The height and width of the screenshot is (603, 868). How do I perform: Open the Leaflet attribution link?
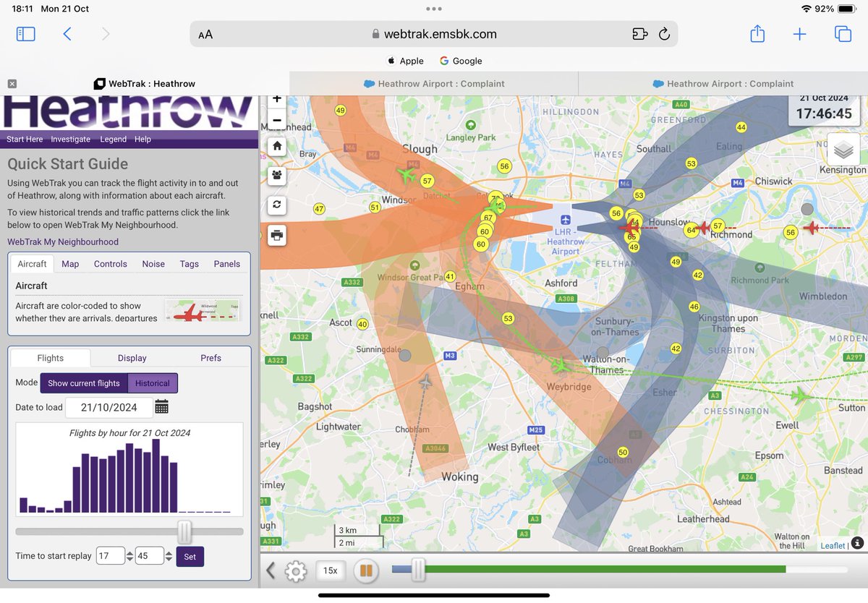[x=833, y=546]
